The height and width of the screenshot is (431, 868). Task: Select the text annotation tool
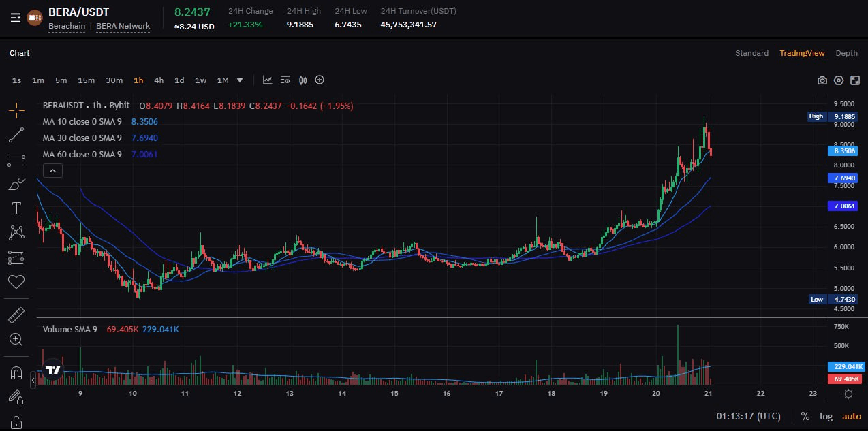(16, 208)
